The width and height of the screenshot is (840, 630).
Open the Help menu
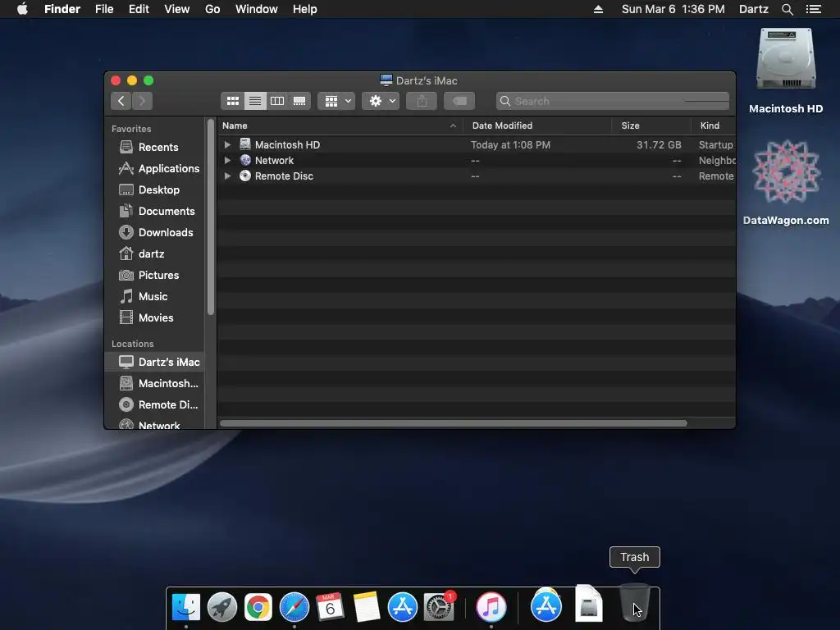[x=305, y=9]
